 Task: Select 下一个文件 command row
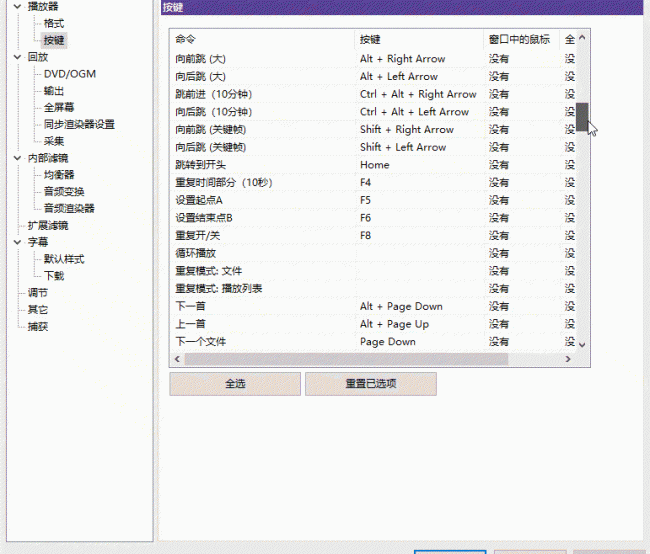[x=373, y=342]
